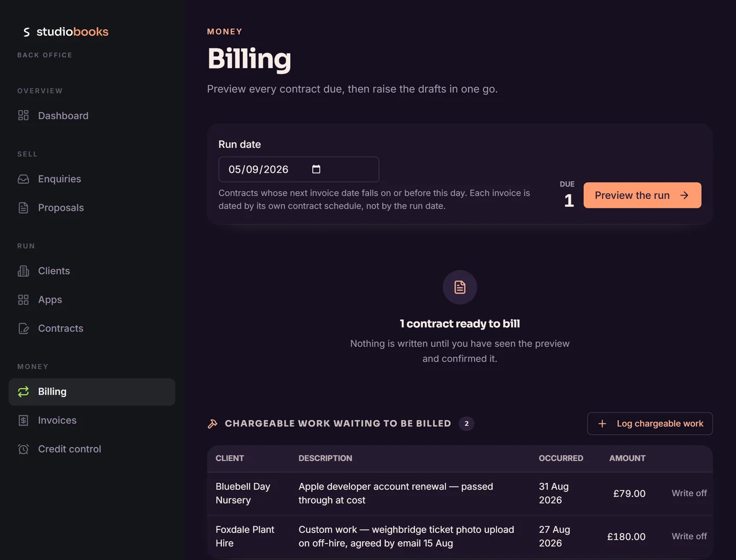
Task: Click the studiobooks logo icon
Action: [26, 32]
